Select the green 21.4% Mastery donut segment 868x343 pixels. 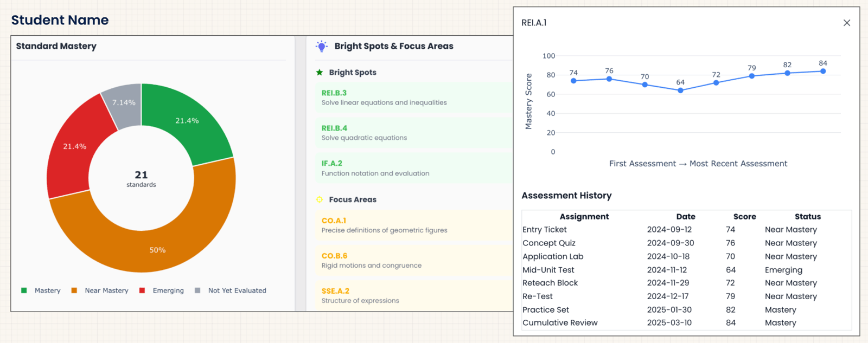coord(187,121)
